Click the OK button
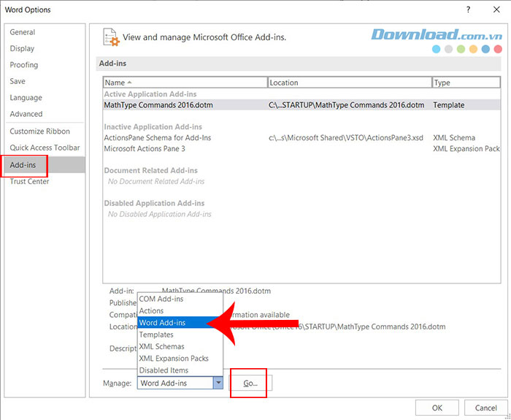 coord(437,408)
